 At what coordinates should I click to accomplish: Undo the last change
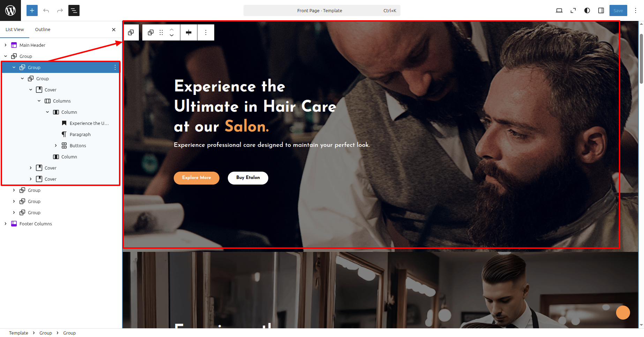click(x=46, y=10)
